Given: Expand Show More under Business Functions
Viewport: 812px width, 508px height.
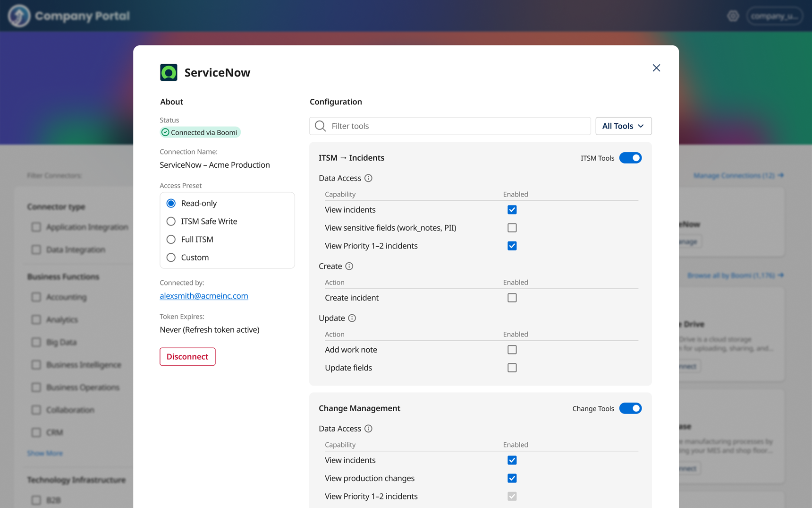Looking at the screenshot, I should [x=45, y=453].
